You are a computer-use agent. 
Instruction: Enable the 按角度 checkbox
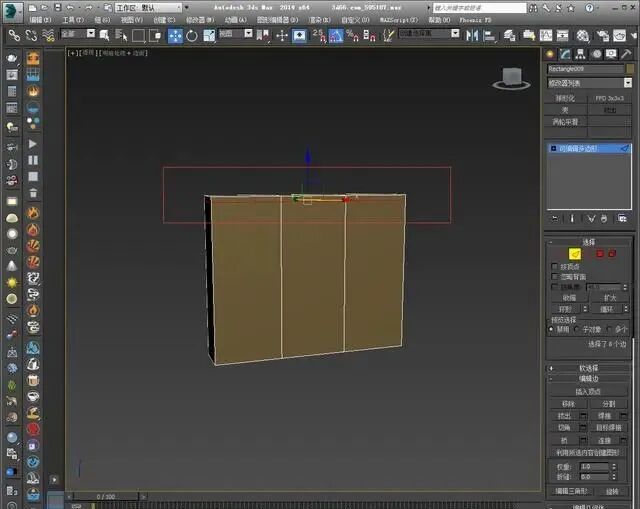click(x=554, y=287)
